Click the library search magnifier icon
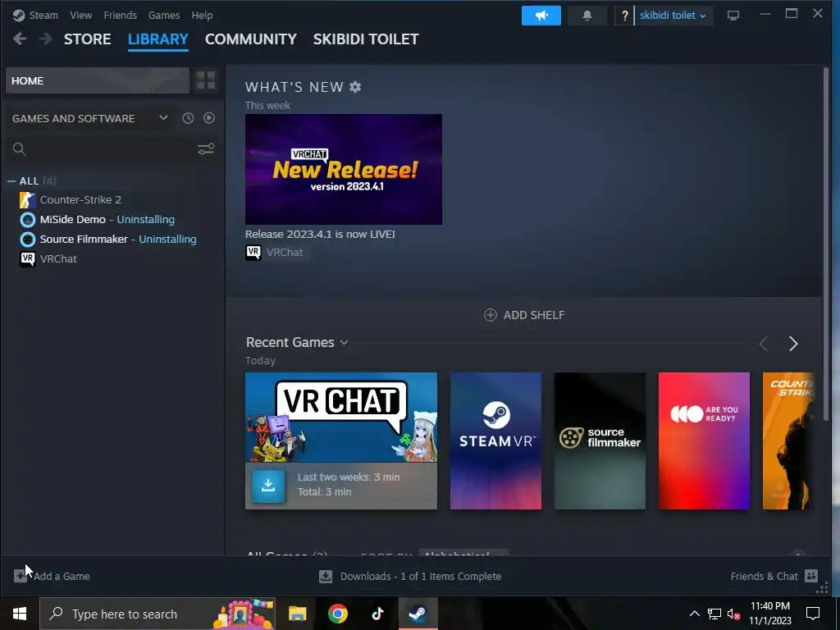Image resolution: width=840 pixels, height=630 pixels. pos(20,149)
